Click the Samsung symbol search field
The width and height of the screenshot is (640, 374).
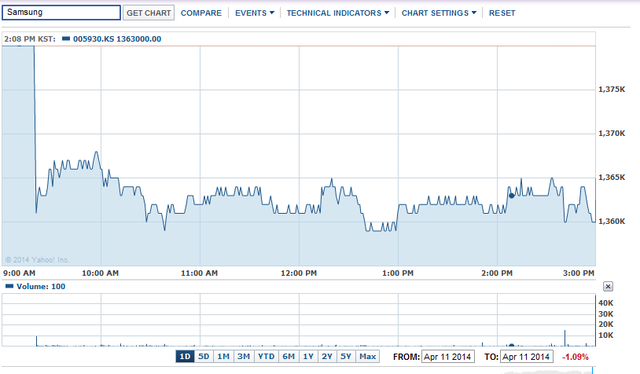61,12
